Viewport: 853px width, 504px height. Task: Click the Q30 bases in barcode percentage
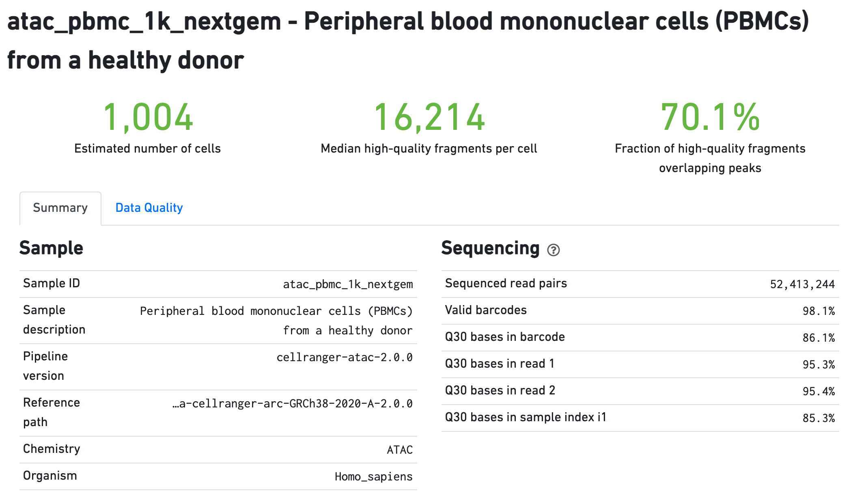819,338
